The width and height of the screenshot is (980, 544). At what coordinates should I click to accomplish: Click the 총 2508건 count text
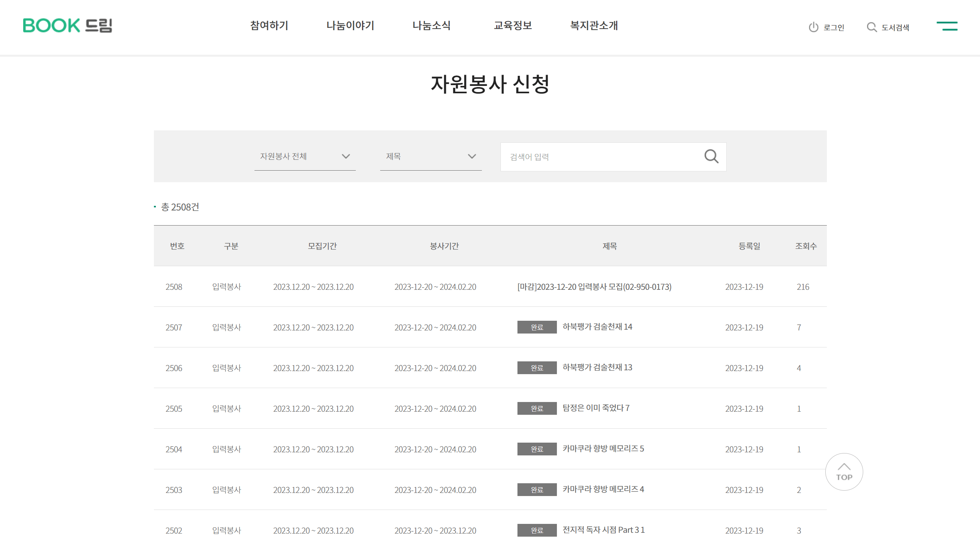pyautogui.click(x=180, y=207)
